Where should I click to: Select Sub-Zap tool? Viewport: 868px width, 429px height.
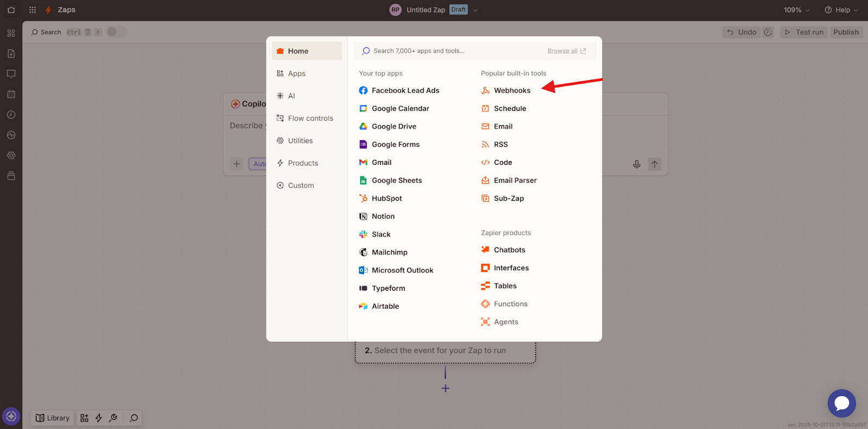[503, 199]
